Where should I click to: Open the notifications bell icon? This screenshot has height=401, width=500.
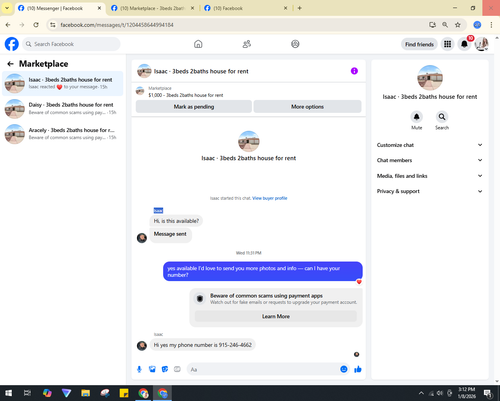(464, 44)
